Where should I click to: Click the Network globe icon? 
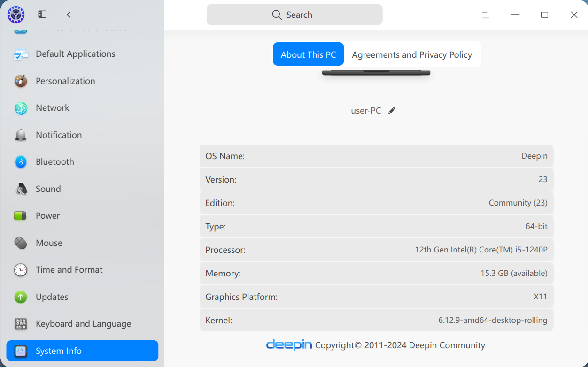pyautogui.click(x=21, y=108)
